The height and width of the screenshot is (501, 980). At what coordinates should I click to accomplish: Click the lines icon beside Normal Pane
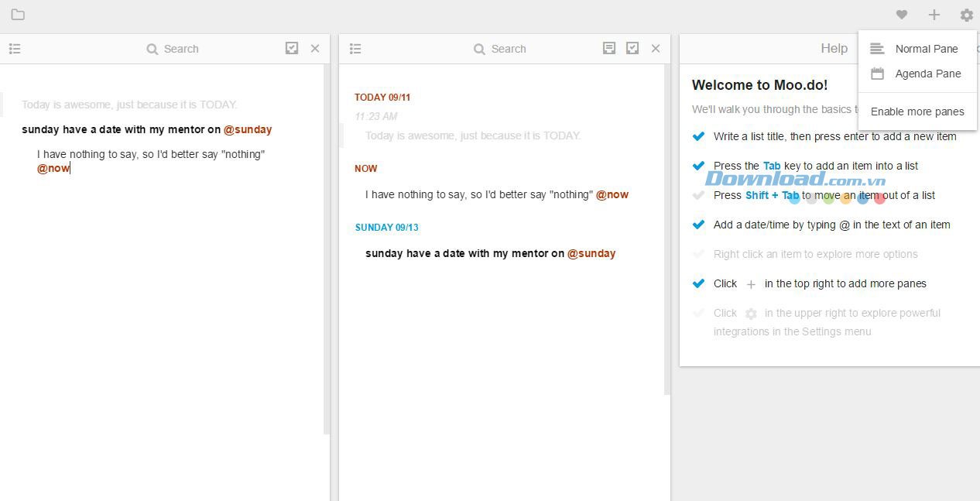pos(877,49)
